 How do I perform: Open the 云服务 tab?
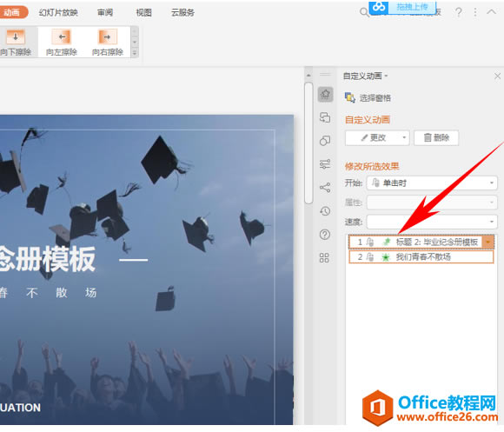pos(182,12)
